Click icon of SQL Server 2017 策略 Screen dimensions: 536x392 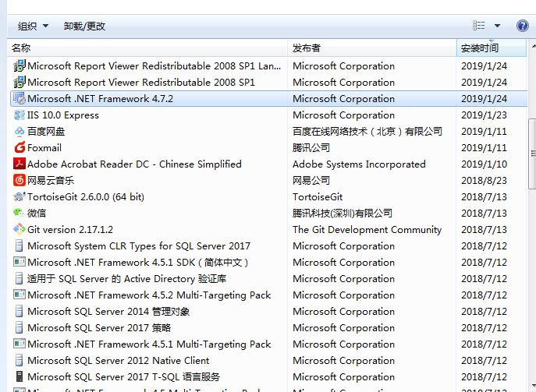(20, 327)
